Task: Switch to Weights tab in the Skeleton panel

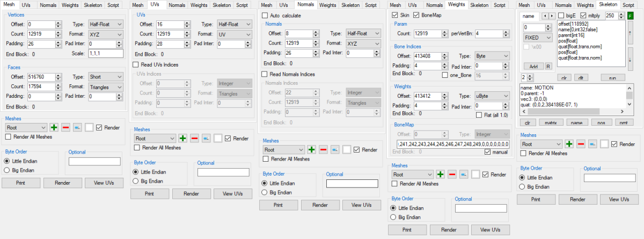Action: click(x=585, y=5)
